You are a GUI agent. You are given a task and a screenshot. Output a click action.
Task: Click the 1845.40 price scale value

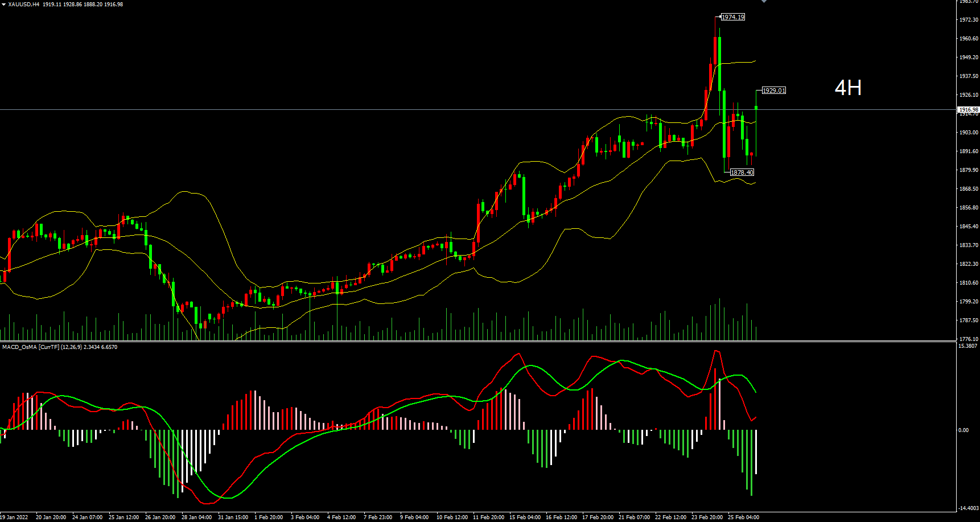click(969, 227)
